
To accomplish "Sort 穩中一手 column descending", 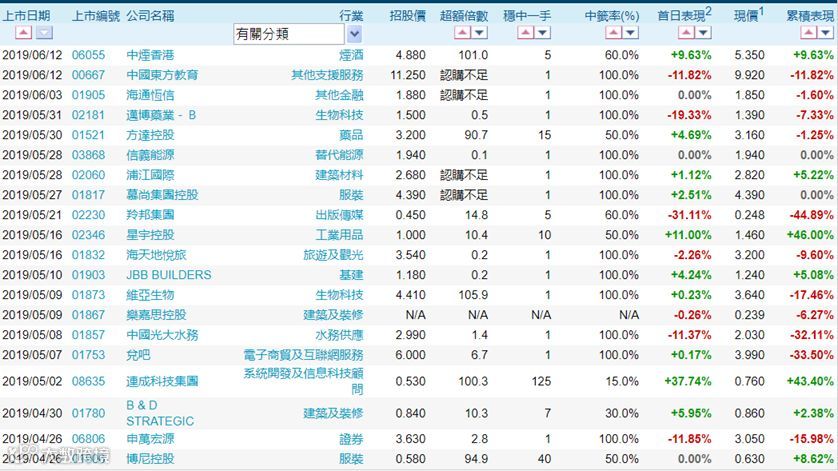I will click(x=542, y=33).
